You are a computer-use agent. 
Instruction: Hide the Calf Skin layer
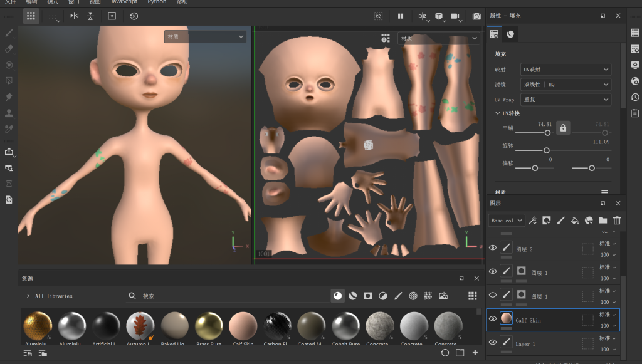tap(493, 318)
